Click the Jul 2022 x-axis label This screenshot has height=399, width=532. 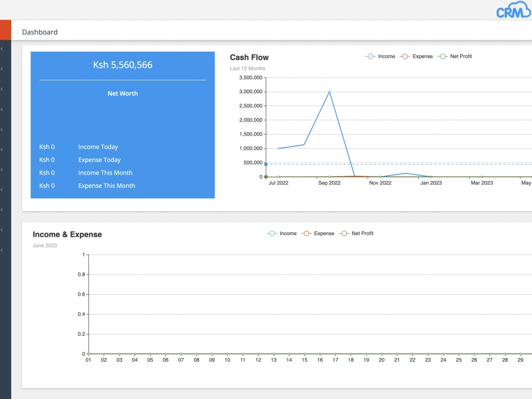pos(279,183)
